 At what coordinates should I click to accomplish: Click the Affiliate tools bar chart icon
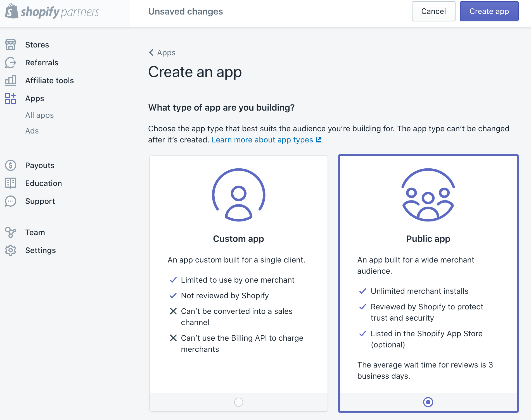tap(11, 80)
